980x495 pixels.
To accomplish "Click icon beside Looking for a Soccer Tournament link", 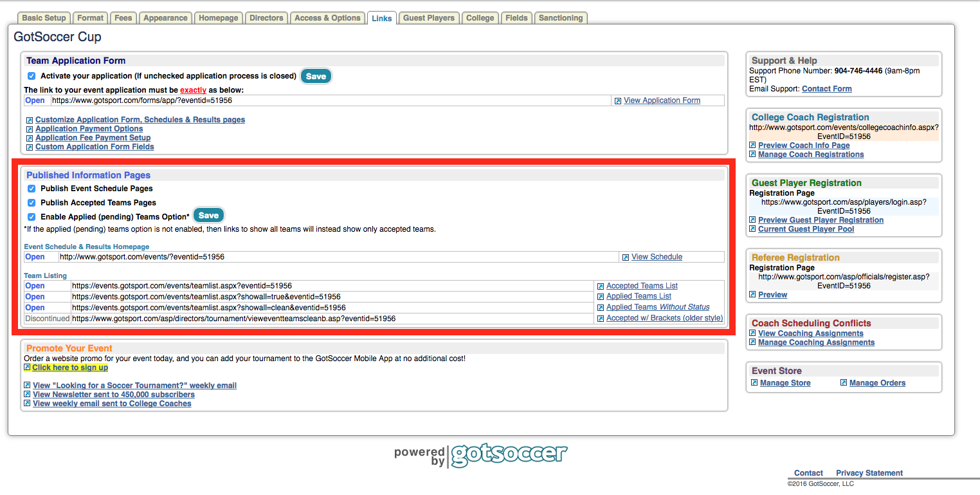I will [x=27, y=386].
